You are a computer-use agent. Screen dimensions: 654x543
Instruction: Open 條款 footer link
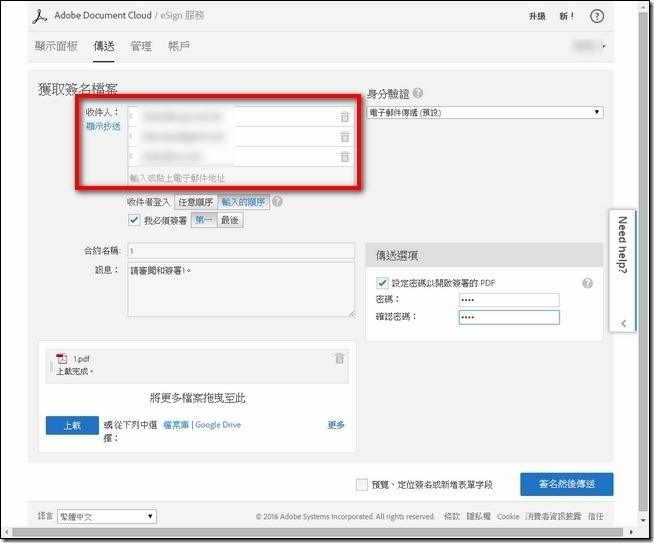452,516
